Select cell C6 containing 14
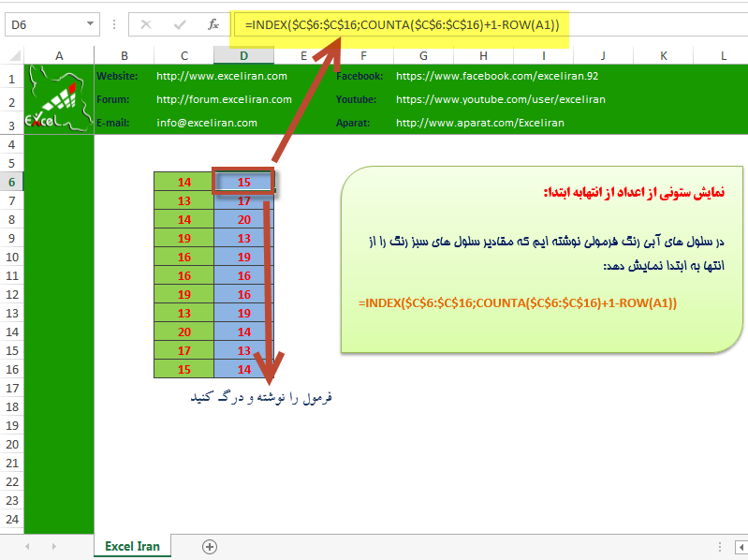The height and width of the screenshot is (560, 748). coord(184,182)
